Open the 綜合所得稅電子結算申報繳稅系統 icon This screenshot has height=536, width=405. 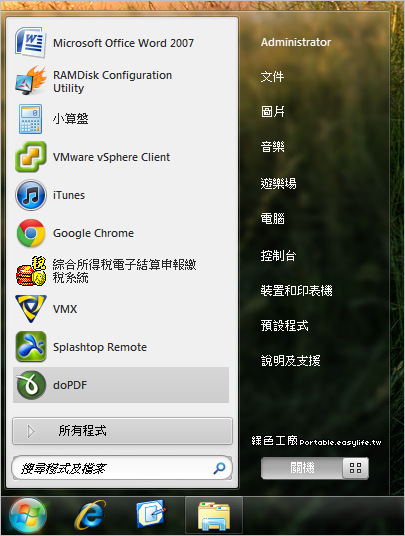pyautogui.click(x=30, y=271)
